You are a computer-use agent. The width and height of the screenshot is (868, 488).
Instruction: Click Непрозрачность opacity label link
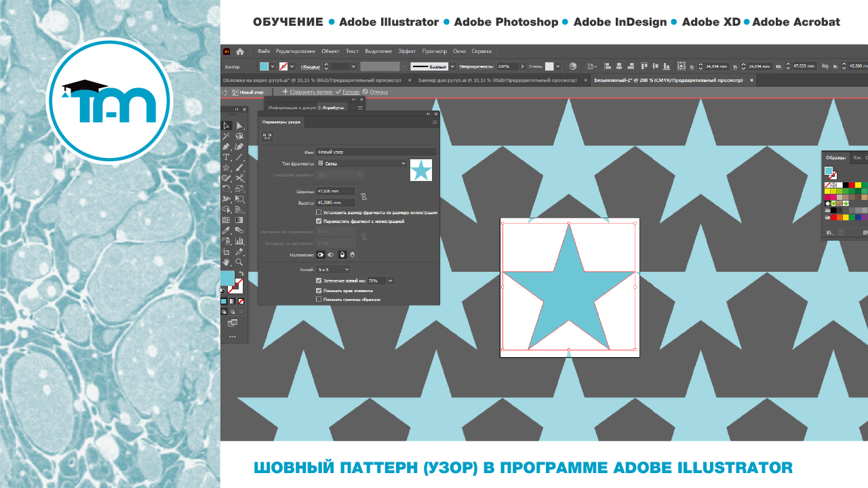477,66
